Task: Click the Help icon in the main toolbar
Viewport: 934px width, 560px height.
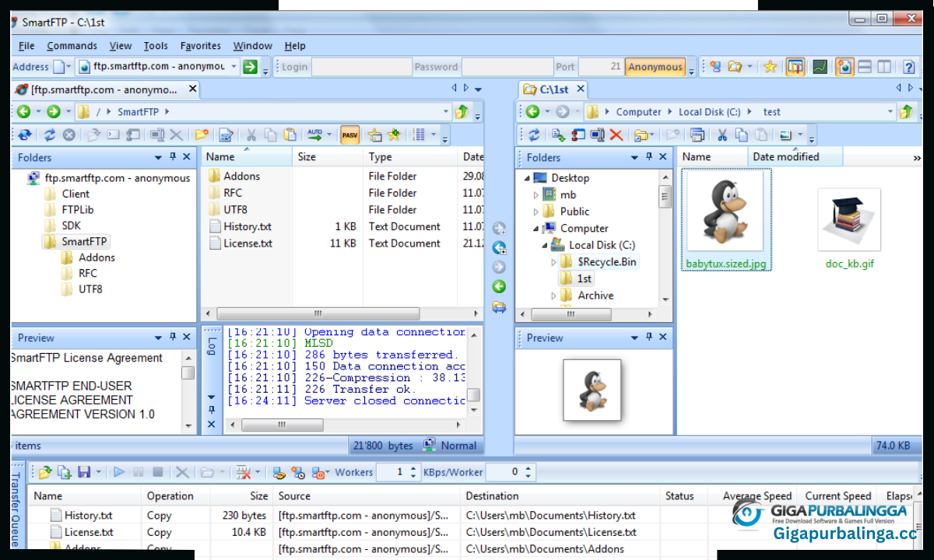Action: coord(908,67)
